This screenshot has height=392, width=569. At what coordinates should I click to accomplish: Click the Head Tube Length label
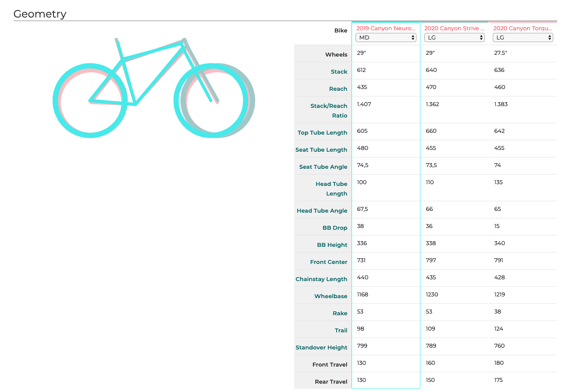coord(331,189)
